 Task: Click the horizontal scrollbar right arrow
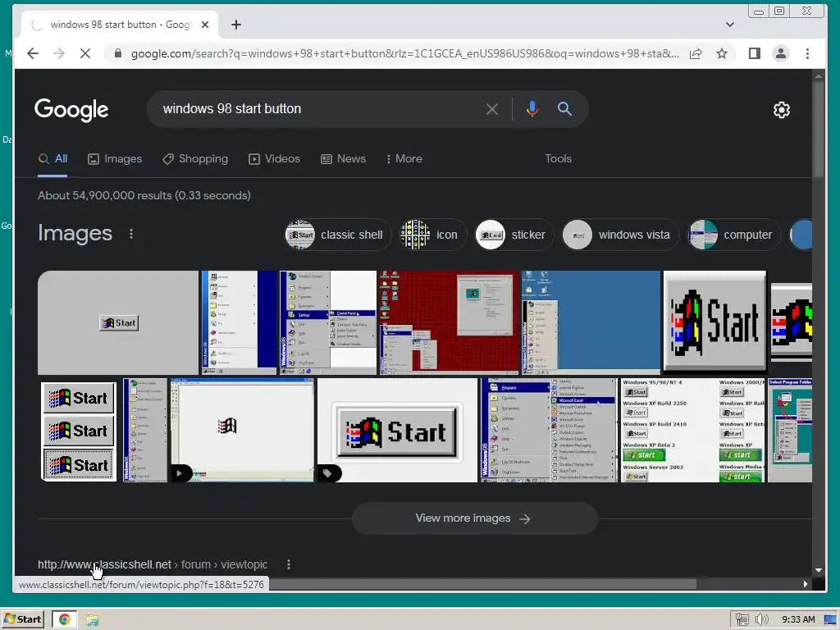(806, 584)
